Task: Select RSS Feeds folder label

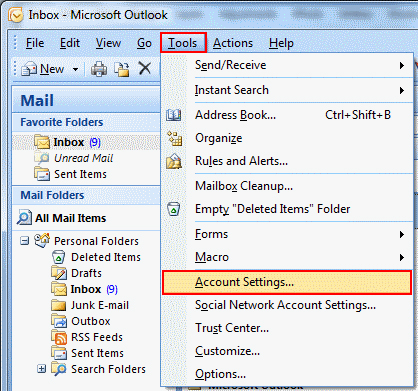Action: click(x=97, y=337)
